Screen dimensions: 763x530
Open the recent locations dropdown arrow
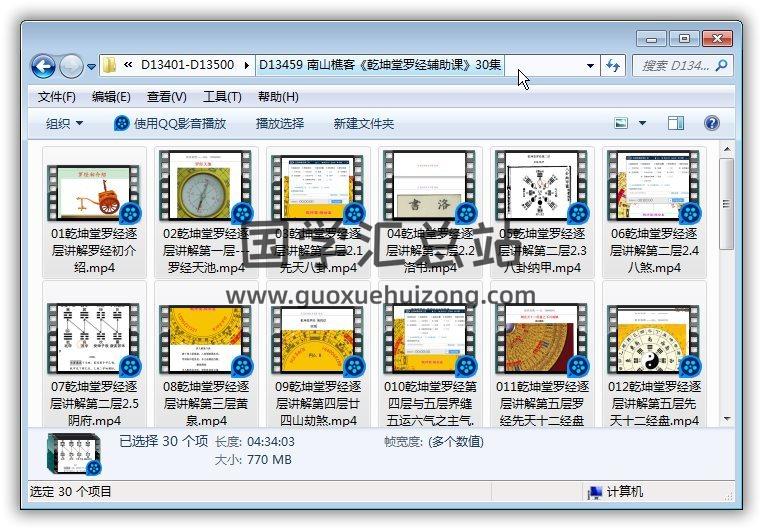tap(91, 66)
